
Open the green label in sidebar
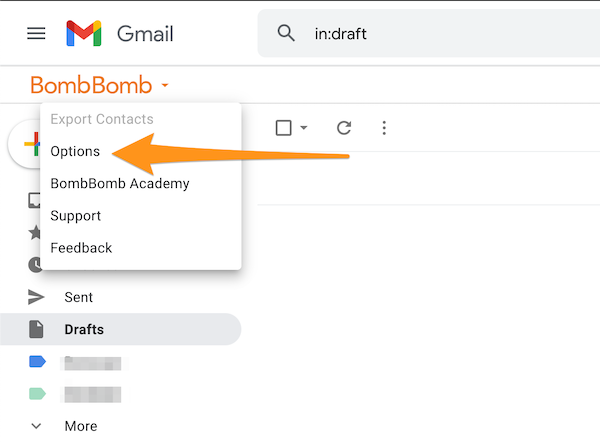(38, 394)
